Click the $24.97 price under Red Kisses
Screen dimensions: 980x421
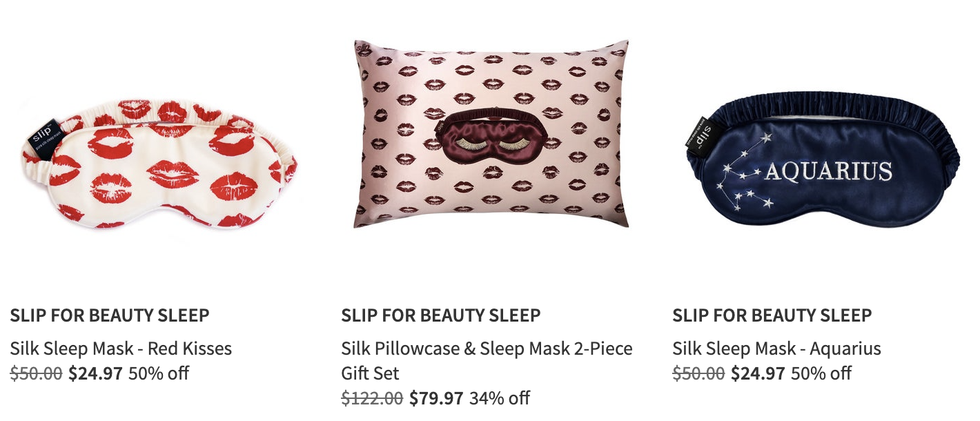point(95,373)
